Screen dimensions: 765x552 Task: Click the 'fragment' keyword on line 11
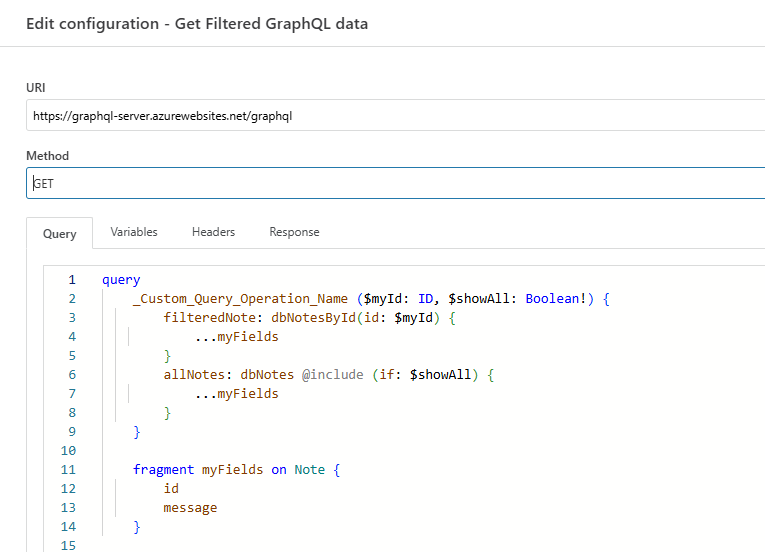tap(163, 470)
